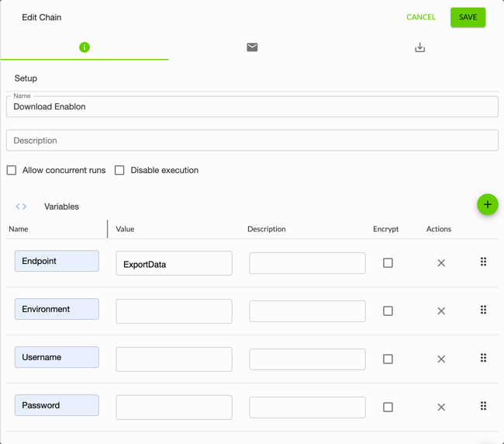The height and width of the screenshot is (444, 504).
Task: Delete the Username variable with X
Action: [441, 359]
